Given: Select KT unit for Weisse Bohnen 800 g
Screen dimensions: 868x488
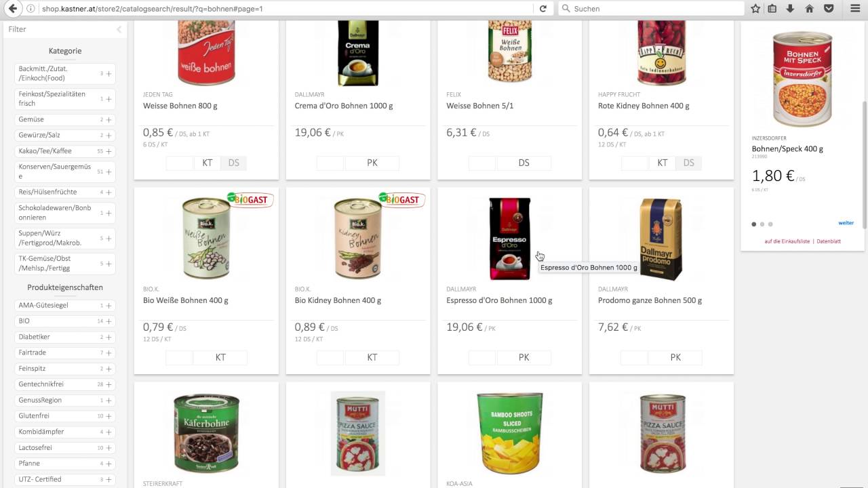Looking at the screenshot, I should pyautogui.click(x=208, y=163).
